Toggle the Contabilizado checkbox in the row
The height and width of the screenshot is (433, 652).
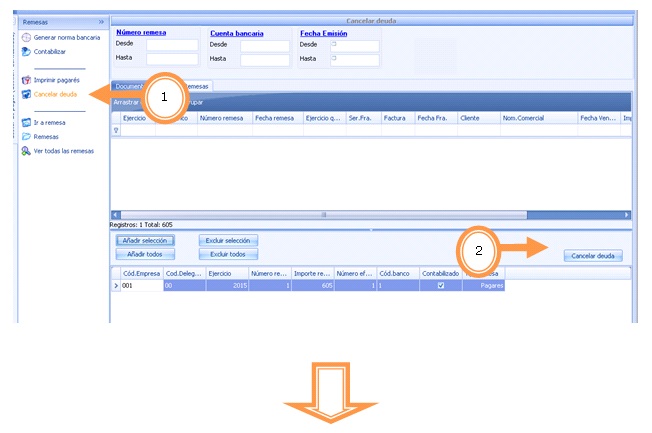(440, 285)
